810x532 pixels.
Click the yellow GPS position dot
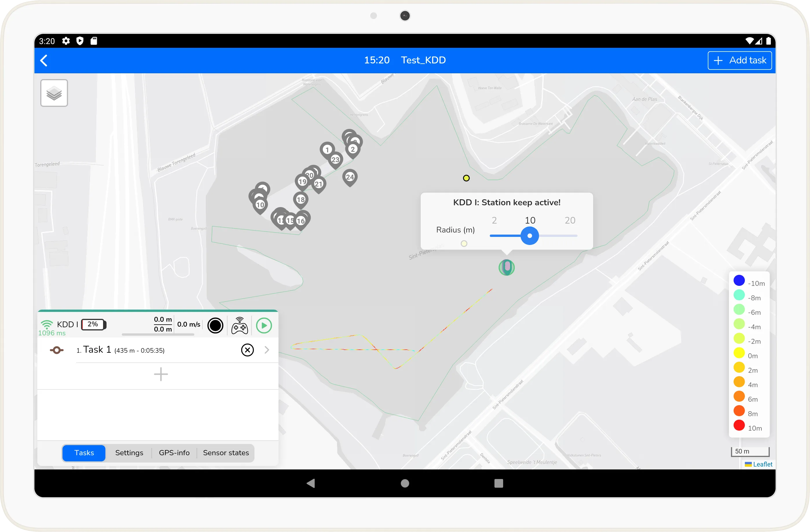coord(466,178)
